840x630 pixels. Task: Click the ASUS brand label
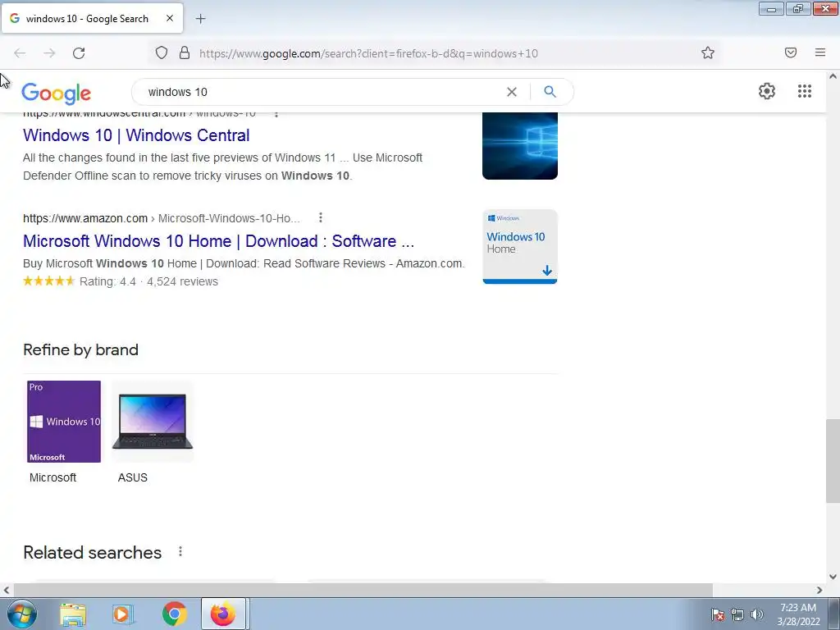[x=132, y=477]
